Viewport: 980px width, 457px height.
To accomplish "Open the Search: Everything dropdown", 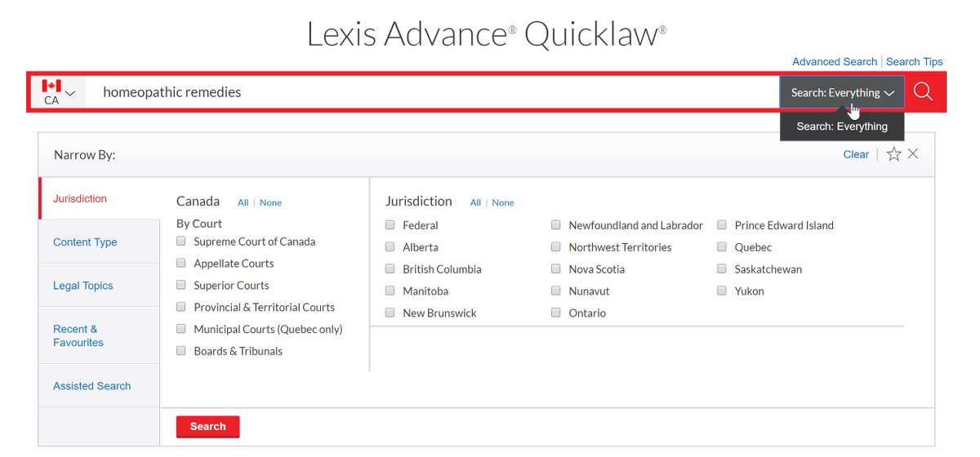I will 842,92.
